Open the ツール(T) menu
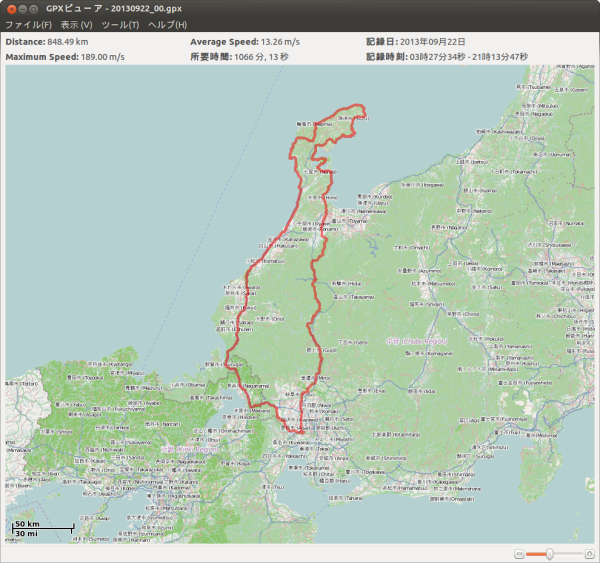The image size is (600, 563). tap(120, 24)
